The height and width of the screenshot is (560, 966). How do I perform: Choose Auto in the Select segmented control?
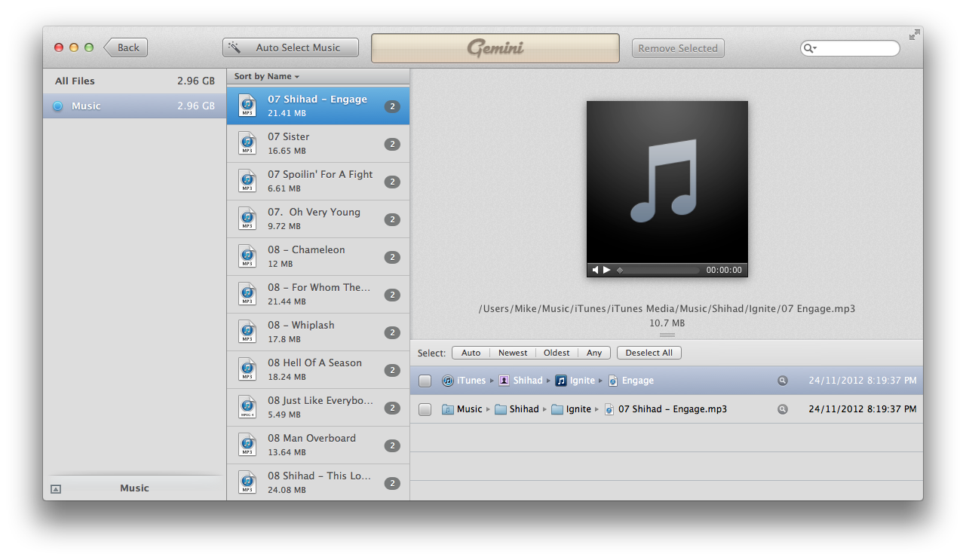[x=471, y=353]
